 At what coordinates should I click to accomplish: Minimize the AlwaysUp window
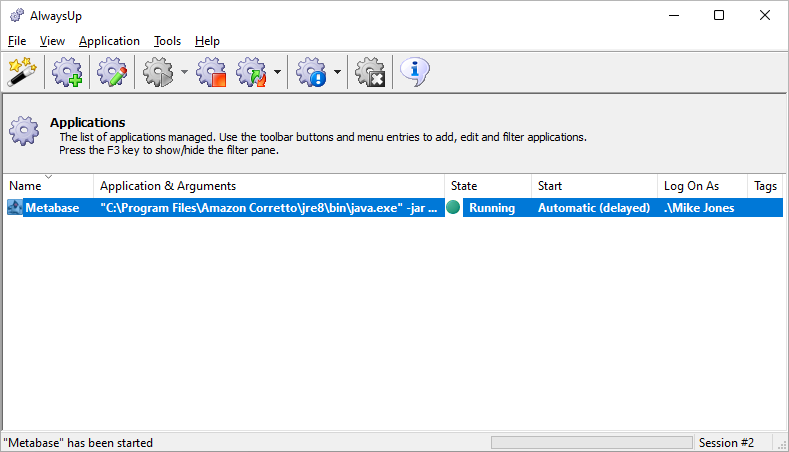click(674, 16)
